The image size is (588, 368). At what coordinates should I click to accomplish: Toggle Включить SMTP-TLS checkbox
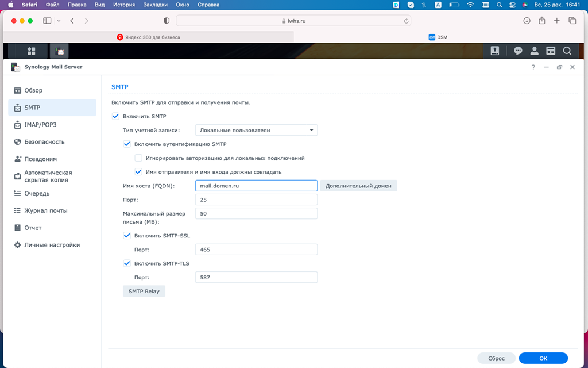[x=127, y=263]
